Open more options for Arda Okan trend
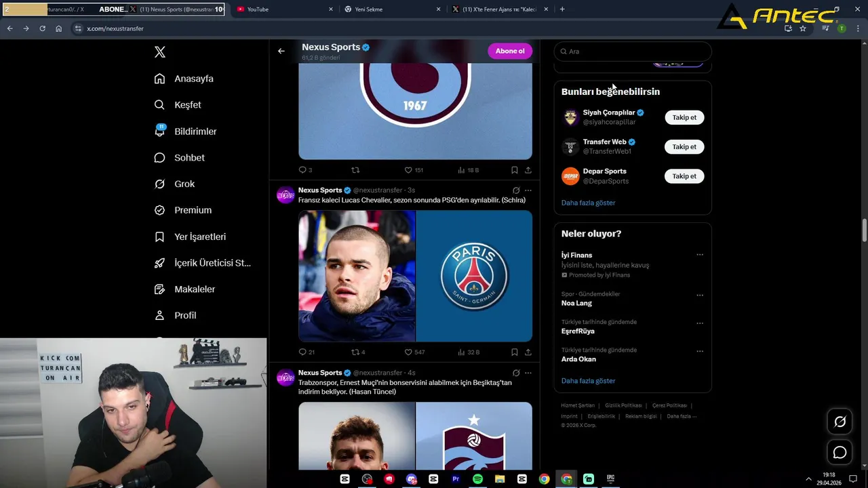The image size is (868, 488). coord(700,351)
